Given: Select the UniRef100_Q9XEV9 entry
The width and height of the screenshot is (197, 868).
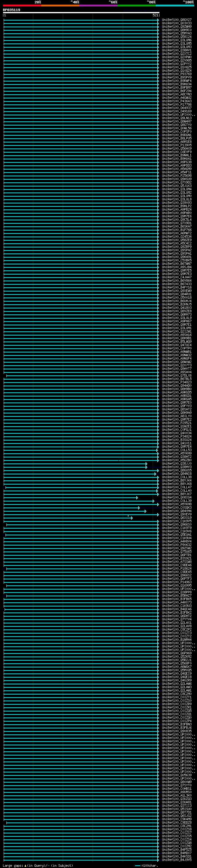Looking at the screenshot, I should coord(176,515).
